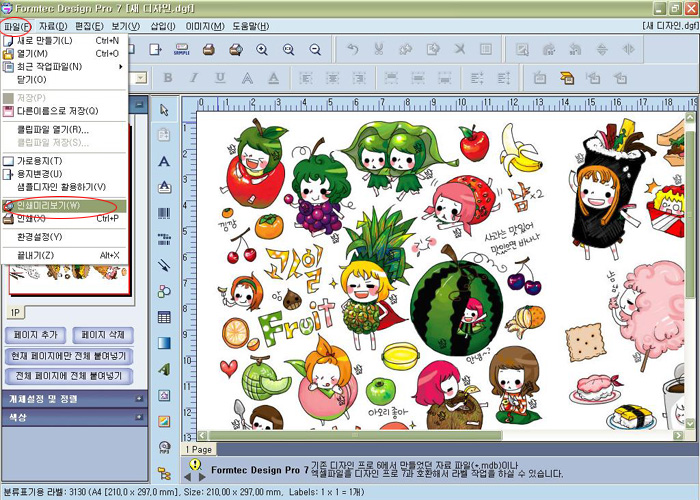Toggle text align right
The width and height of the screenshot is (700, 500).
pos(359,78)
